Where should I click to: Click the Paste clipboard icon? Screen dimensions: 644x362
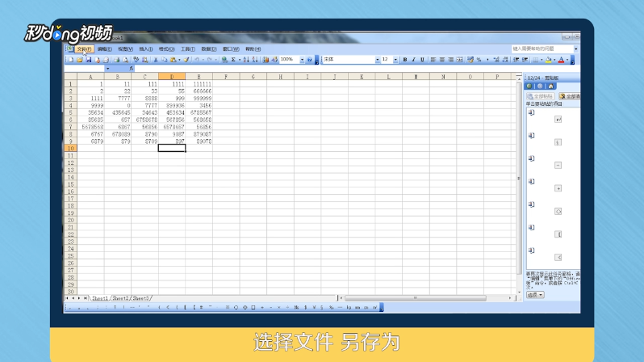[173, 60]
